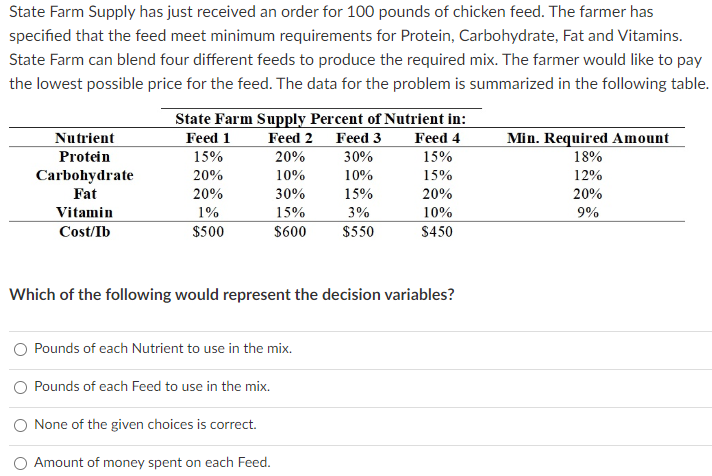Select the 'Pounds of each Nutrient' radio button

pos(20,349)
